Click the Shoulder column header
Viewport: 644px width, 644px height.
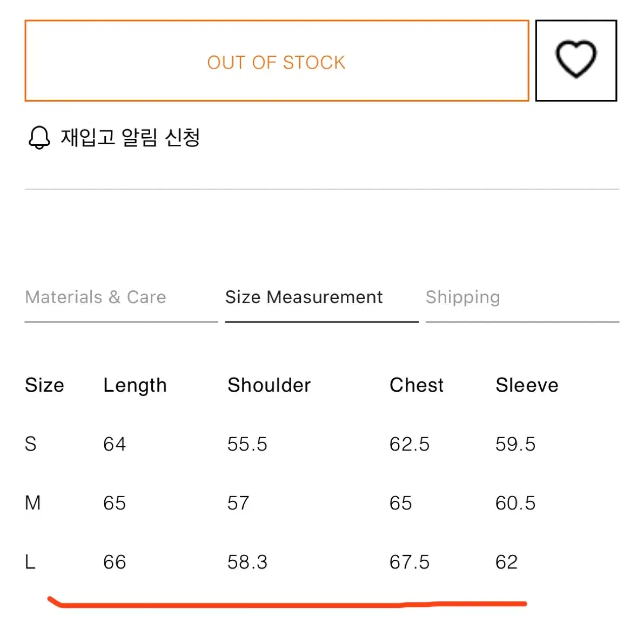(x=269, y=385)
